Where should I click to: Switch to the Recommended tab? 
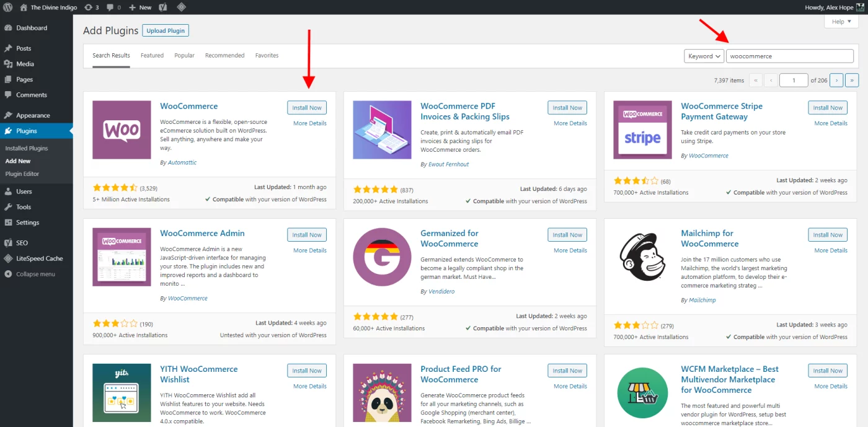point(224,55)
